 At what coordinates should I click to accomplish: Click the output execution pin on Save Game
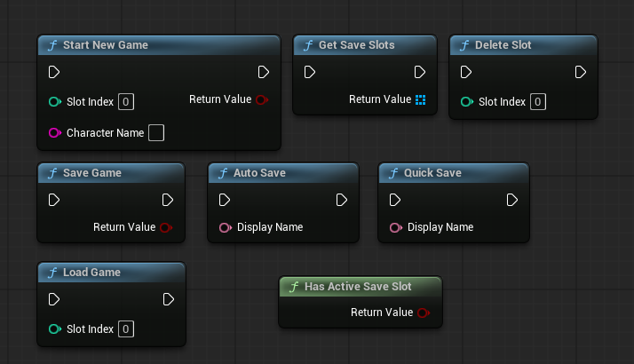tap(168, 201)
